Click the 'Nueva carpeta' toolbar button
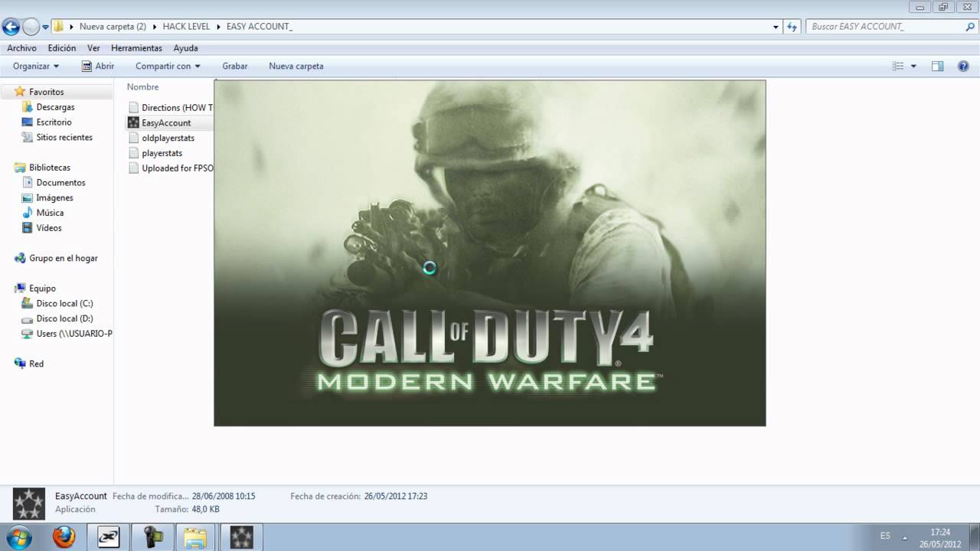The height and width of the screenshot is (551, 980). tap(296, 67)
